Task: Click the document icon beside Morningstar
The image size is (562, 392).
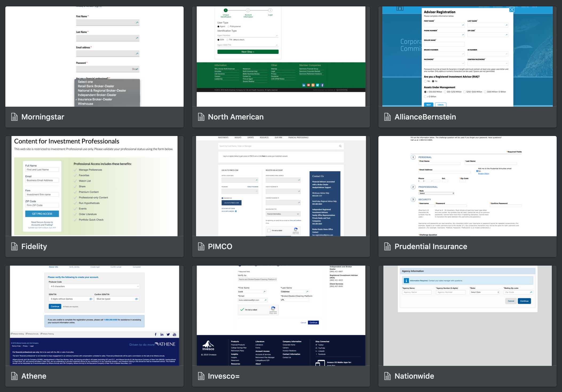Action: tap(14, 117)
